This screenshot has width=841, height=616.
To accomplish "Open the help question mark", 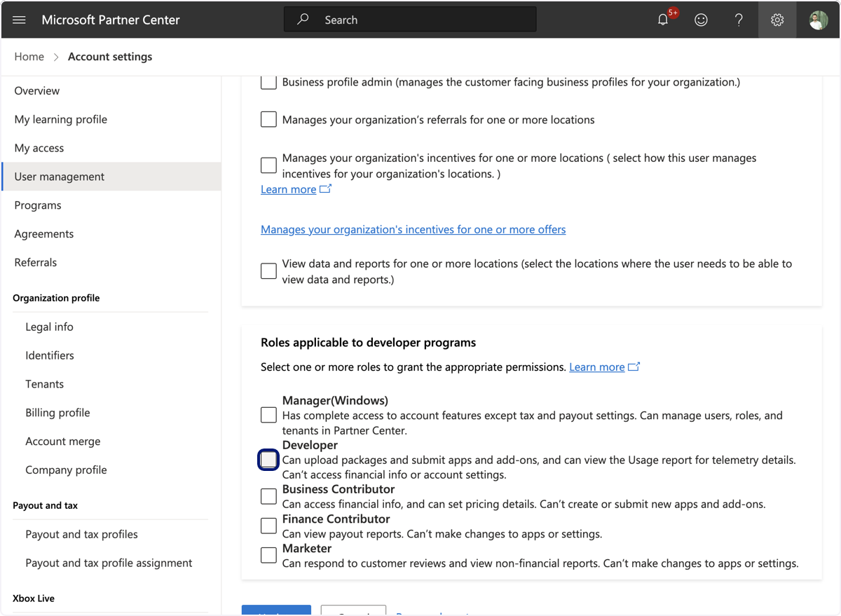I will pyautogui.click(x=739, y=20).
